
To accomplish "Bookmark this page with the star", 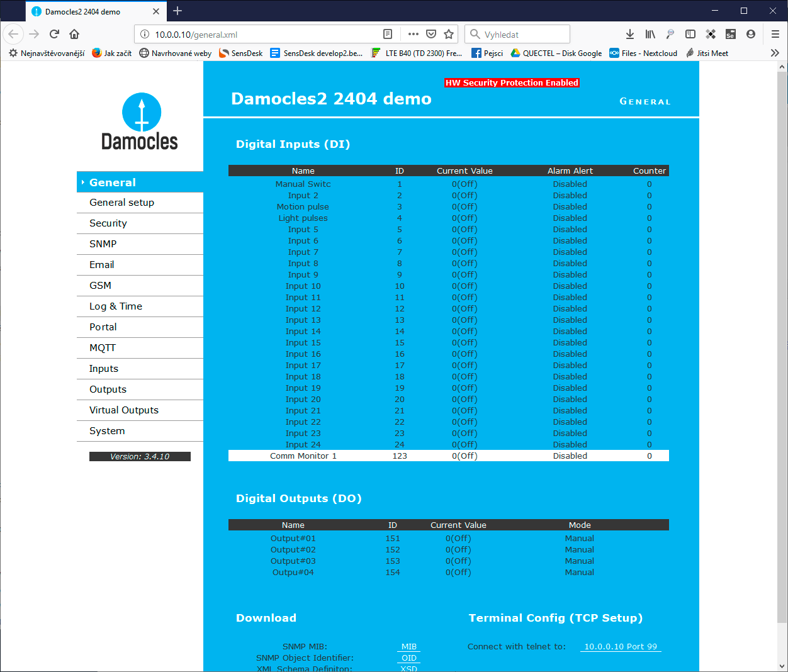I will [449, 34].
